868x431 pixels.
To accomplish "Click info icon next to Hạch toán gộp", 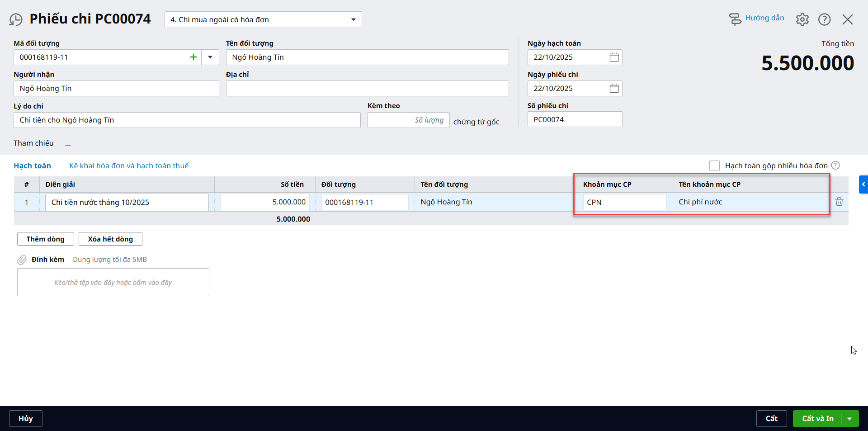I will point(835,166).
